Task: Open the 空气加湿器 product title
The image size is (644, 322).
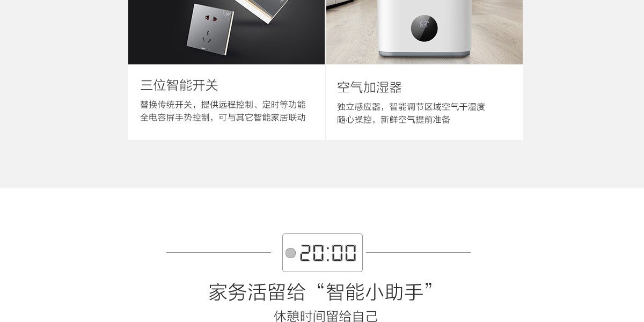Action: pos(369,87)
